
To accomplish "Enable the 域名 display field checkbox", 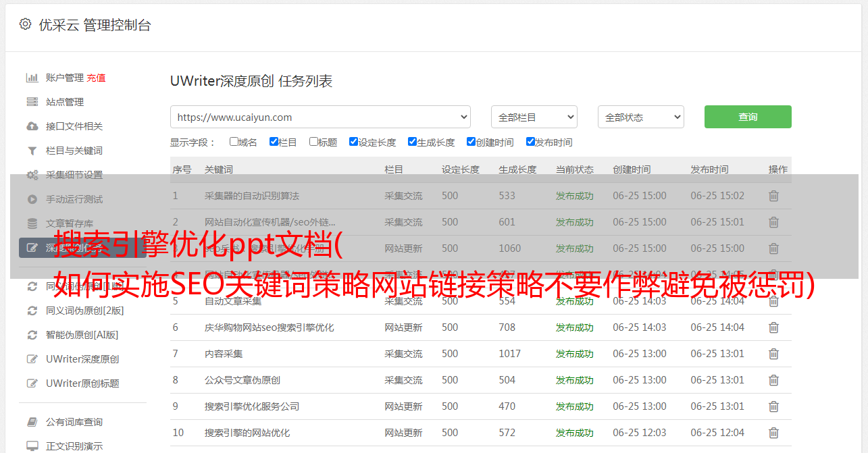I will coord(234,142).
